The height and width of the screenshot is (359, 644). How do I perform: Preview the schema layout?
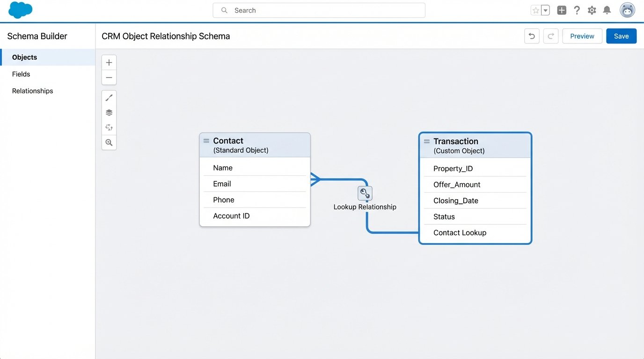coord(582,36)
